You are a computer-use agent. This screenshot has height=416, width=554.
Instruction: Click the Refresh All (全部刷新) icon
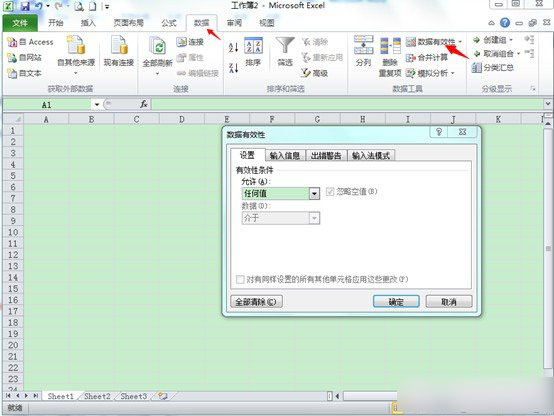click(x=157, y=46)
